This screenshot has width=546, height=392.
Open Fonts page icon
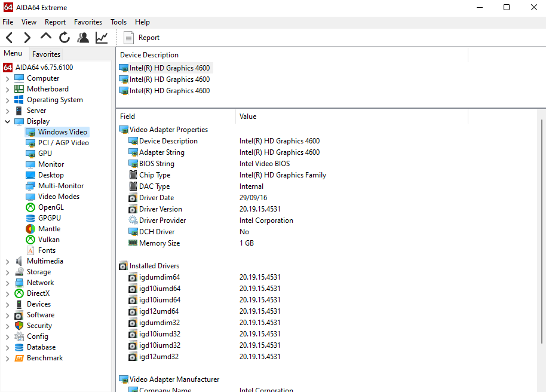[x=30, y=250]
